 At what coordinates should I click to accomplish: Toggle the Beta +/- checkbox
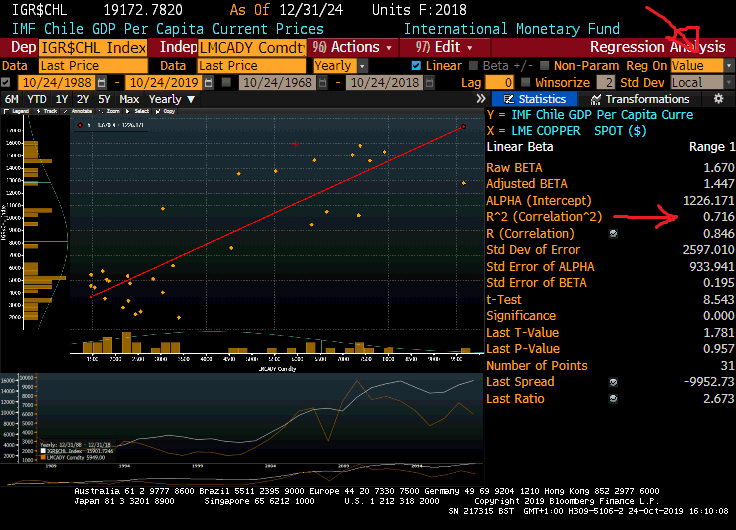pyautogui.click(x=473, y=66)
